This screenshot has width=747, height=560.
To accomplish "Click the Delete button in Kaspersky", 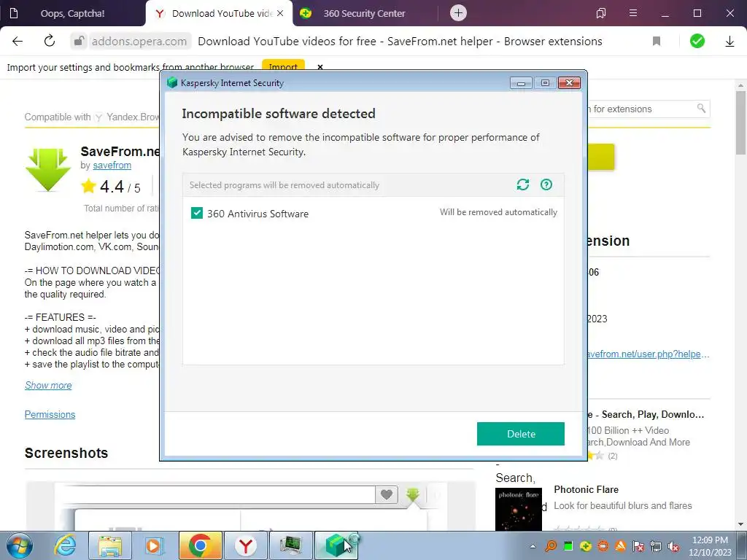I will click(x=521, y=434).
